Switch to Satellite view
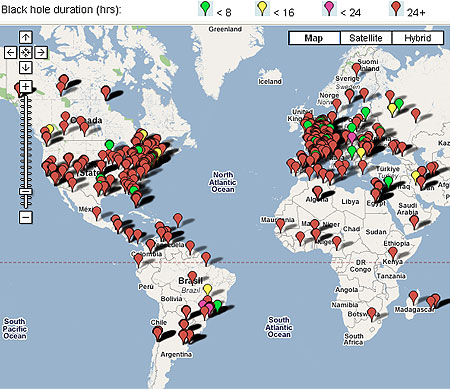The image size is (450, 389). 366,38
